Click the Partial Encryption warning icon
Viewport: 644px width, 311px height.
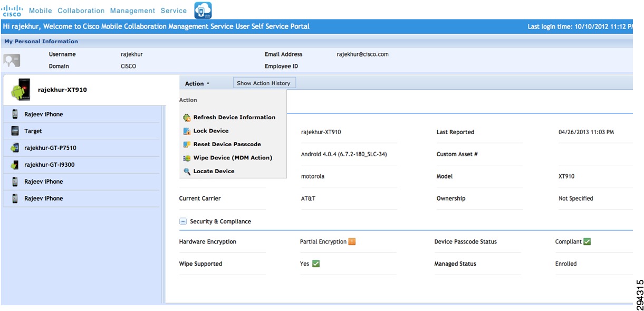[352, 242]
